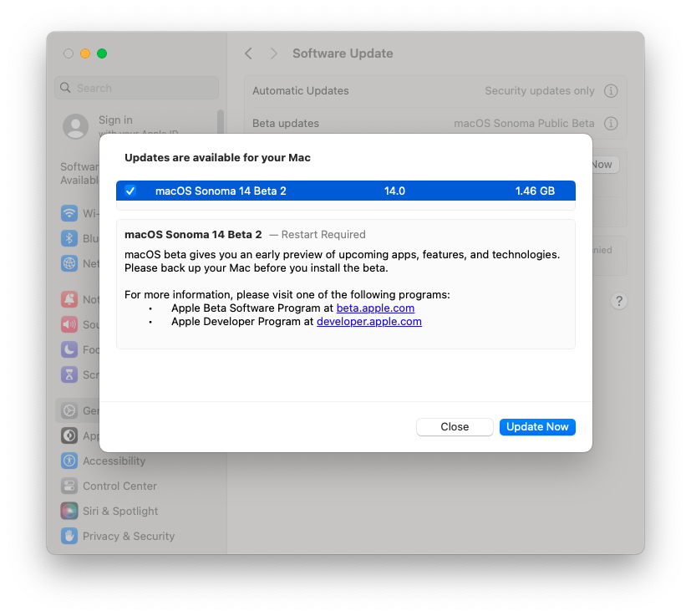Click the sidebar scrollbar
The image size is (691, 616).
click(221, 122)
